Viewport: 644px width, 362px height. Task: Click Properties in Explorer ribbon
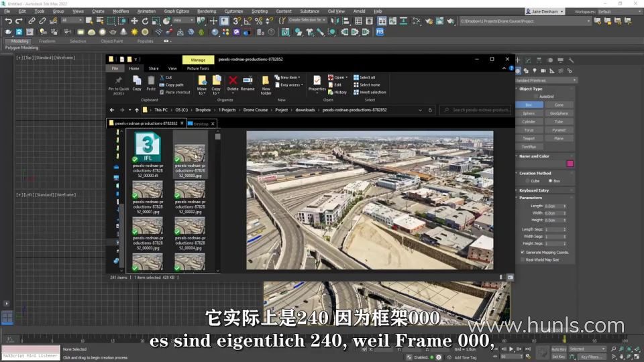coord(317,84)
